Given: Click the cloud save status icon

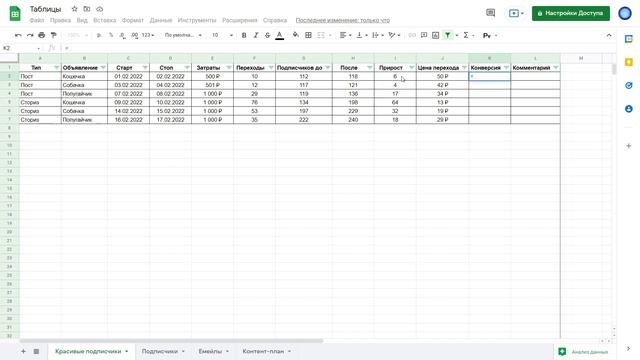Looking at the screenshot, I should 100,9.
